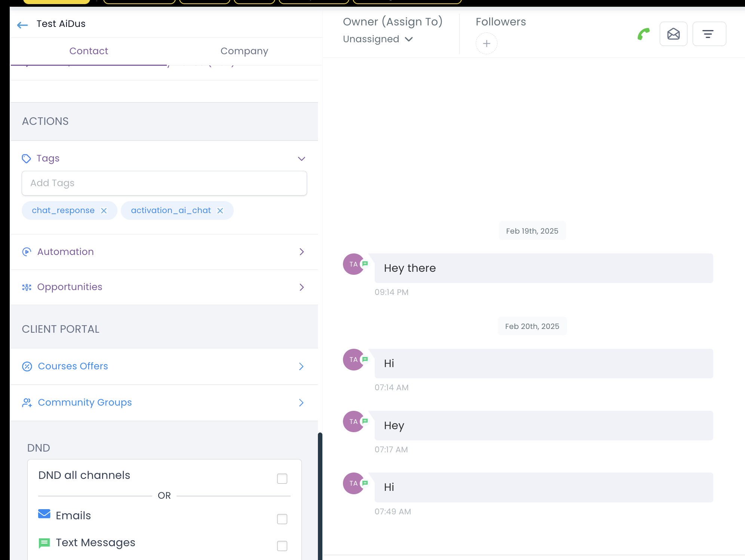
Task: Click the filter icon in the header
Action: tap(709, 34)
